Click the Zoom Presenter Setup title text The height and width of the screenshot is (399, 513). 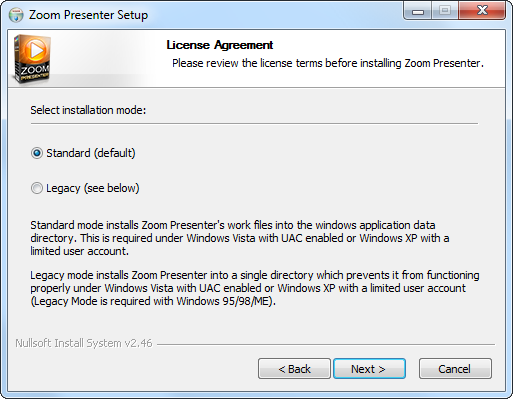pos(88,15)
